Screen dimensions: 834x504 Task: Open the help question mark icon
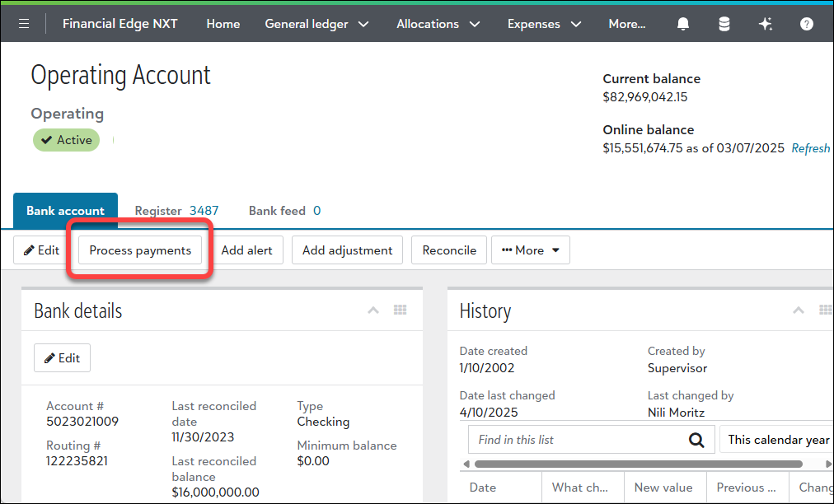(807, 24)
